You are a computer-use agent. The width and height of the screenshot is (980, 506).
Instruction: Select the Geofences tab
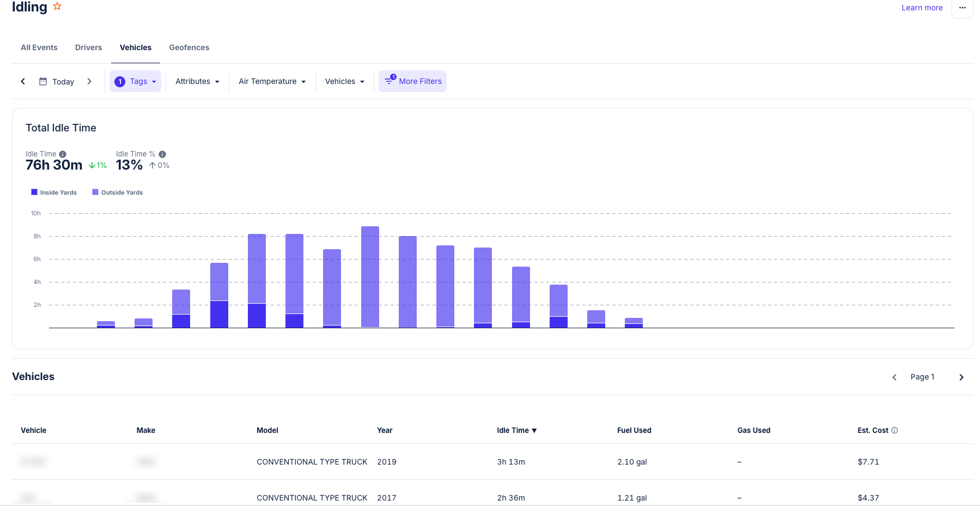coord(189,47)
